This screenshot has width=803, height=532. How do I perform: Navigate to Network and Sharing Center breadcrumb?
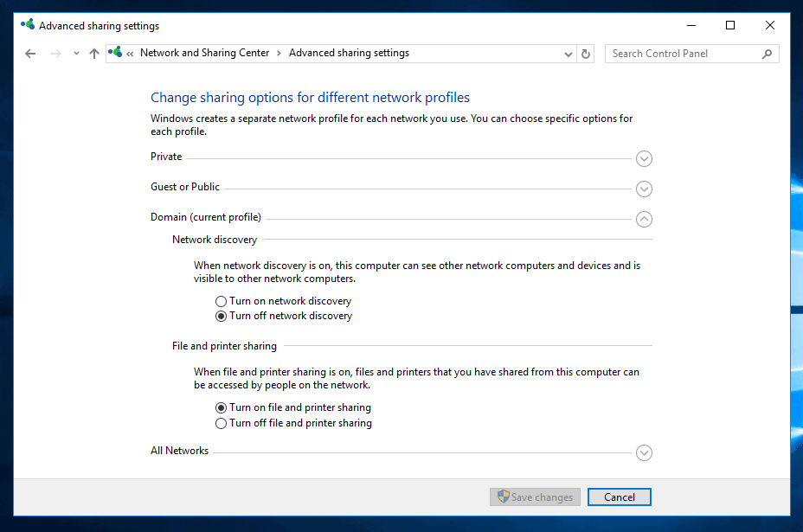204,53
